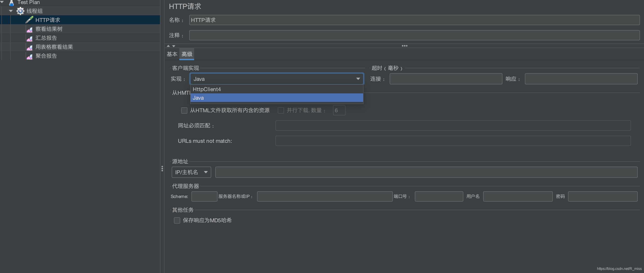The image size is (644, 273).
Task: Click the vertical split pane divider handle
Action: [162, 169]
